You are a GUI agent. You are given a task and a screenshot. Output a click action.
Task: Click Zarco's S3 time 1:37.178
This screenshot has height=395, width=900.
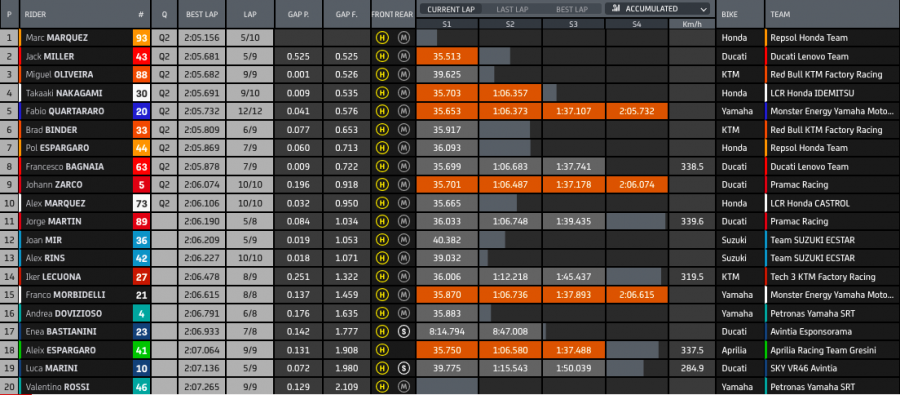tap(573, 185)
